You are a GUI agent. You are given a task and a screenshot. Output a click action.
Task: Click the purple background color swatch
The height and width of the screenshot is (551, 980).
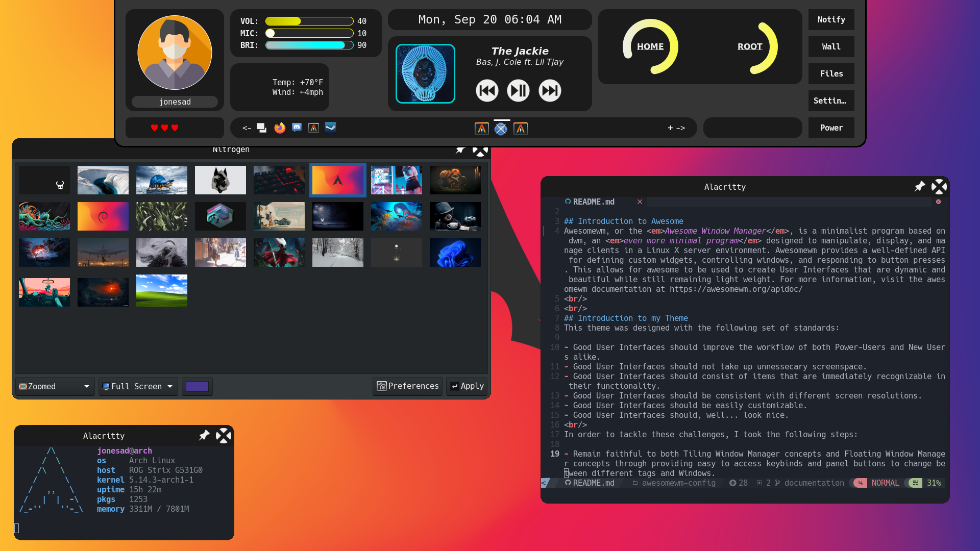(x=197, y=387)
